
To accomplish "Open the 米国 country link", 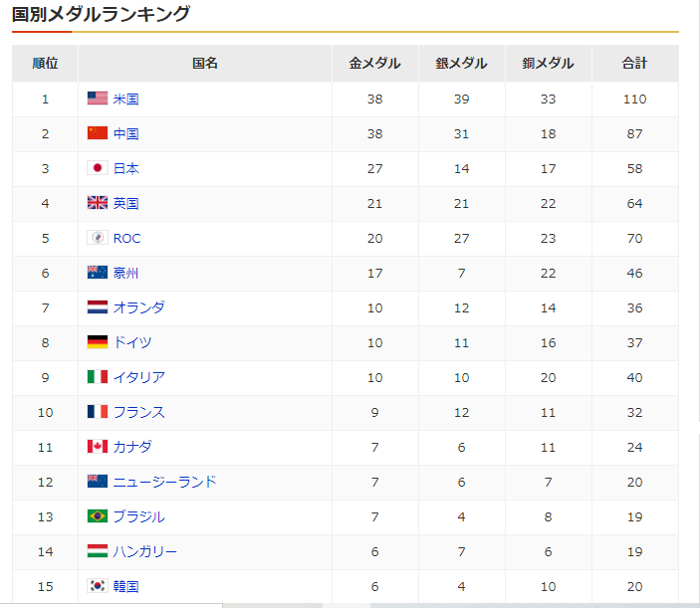I will [x=126, y=99].
